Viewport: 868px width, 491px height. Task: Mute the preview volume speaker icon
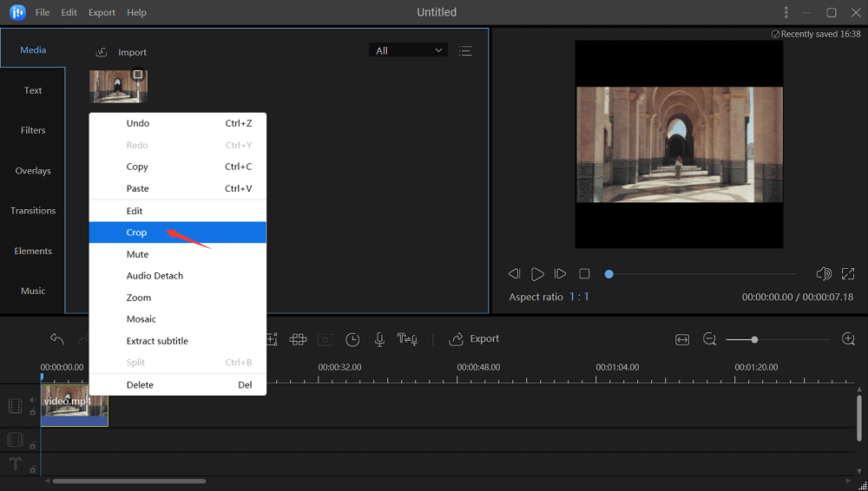[824, 274]
